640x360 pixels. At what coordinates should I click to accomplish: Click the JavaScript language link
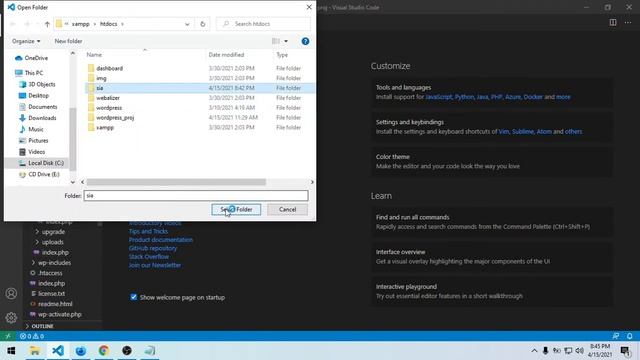(x=438, y=97)
